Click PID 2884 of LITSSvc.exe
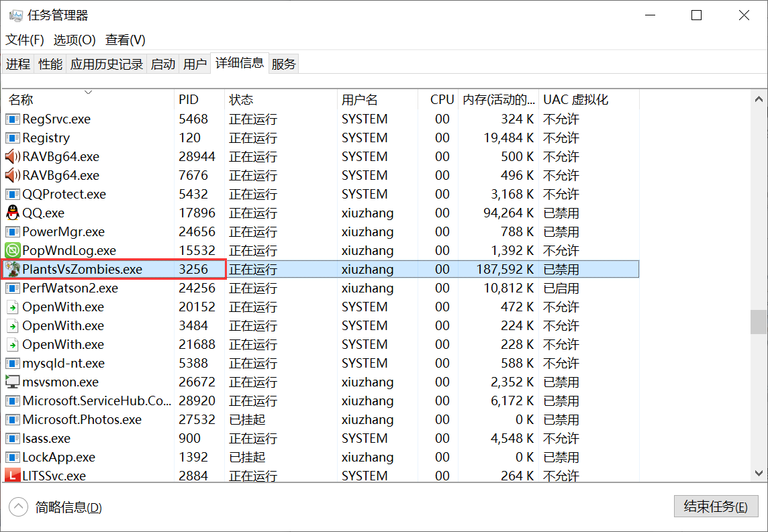The image size is (768, 532). point(193,476)
